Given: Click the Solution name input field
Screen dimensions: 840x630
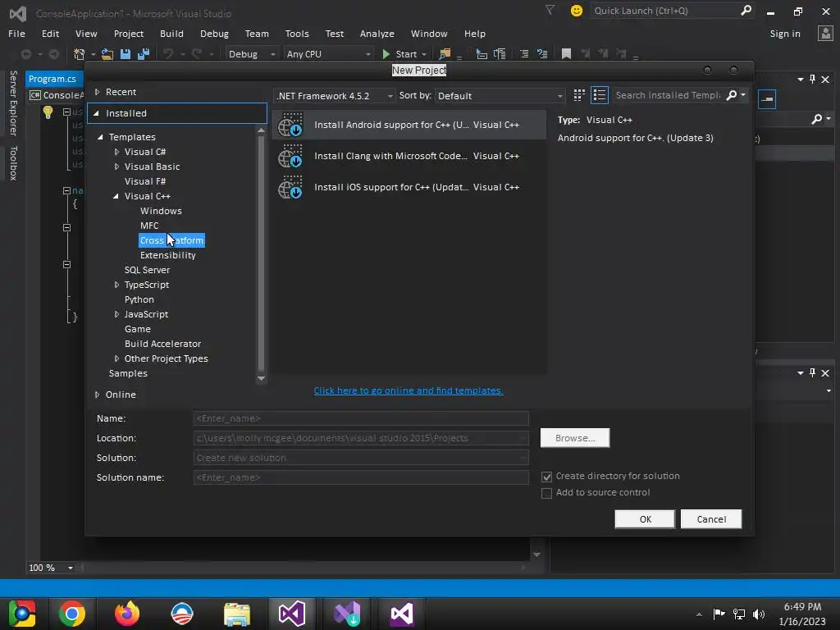Looking at the screenshot, I should click(x=361, y=478).
